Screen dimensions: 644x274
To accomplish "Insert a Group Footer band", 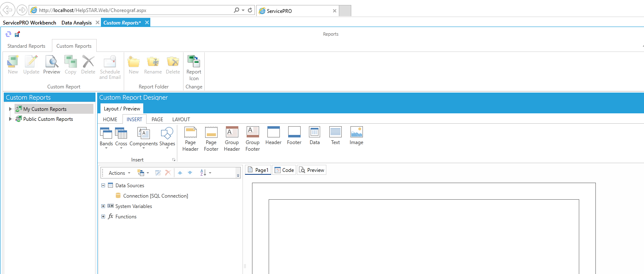I will (252, 139).
